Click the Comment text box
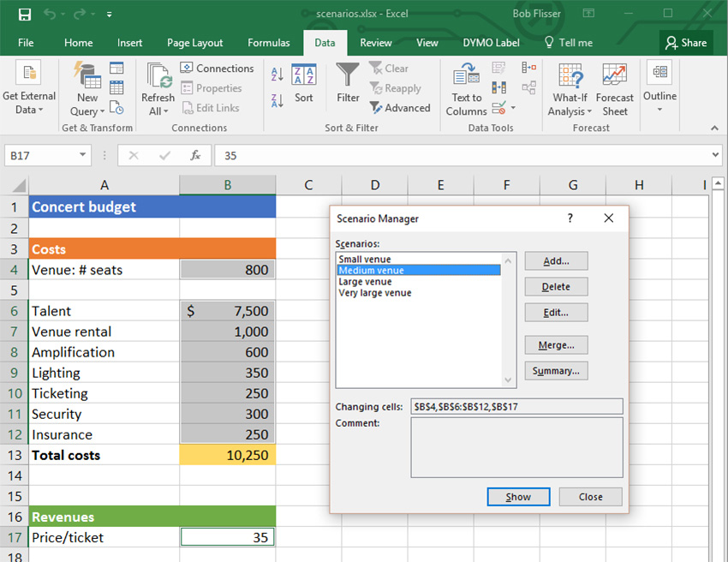728x562 pixels. tap(516, 447)
